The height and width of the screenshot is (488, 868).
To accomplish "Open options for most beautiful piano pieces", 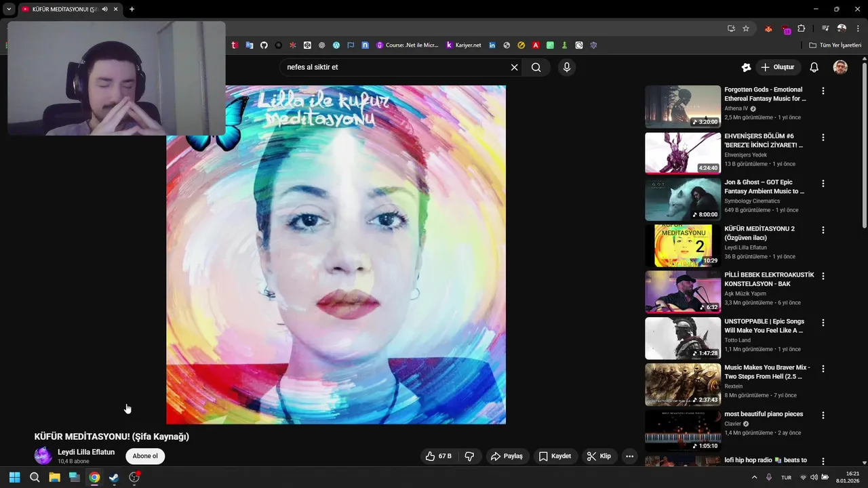I will click(x=823, y=415).
